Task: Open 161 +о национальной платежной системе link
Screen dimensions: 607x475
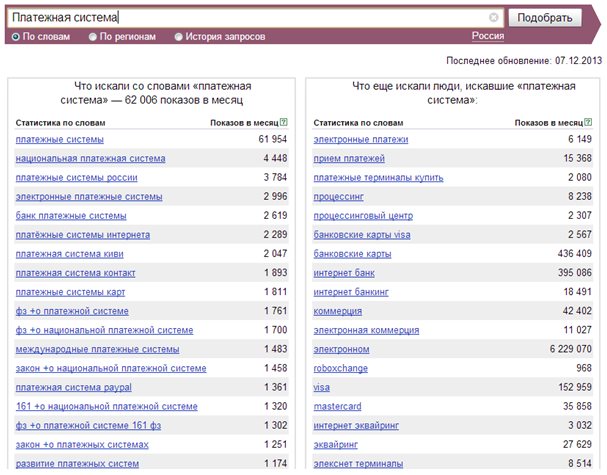Action: (107, 406)
